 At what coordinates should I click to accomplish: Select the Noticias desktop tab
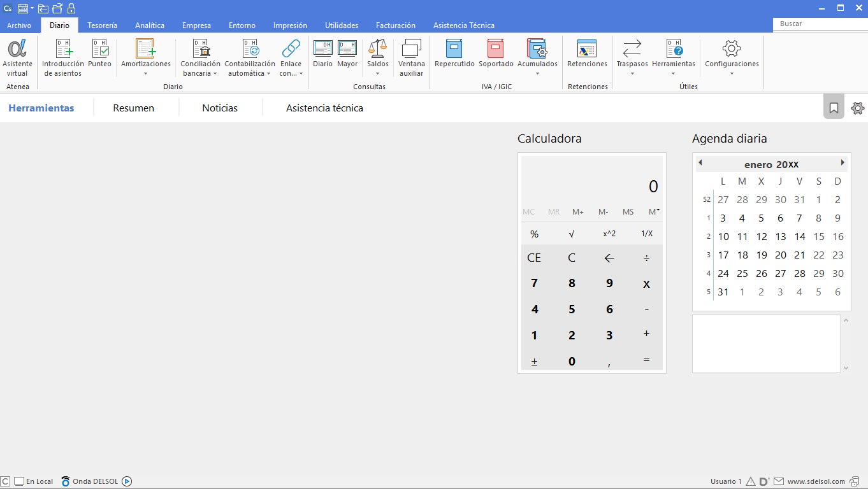click(220, 108)
